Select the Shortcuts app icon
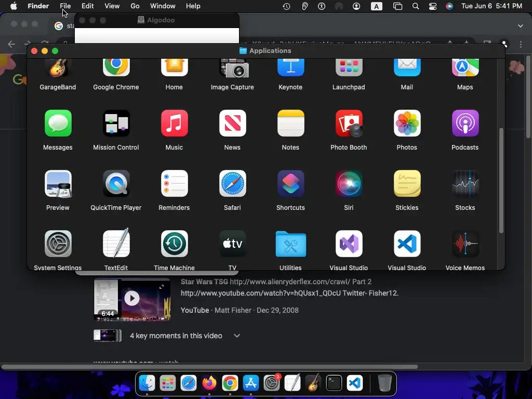This screenshot has width=532, height=399. point(291,183)
